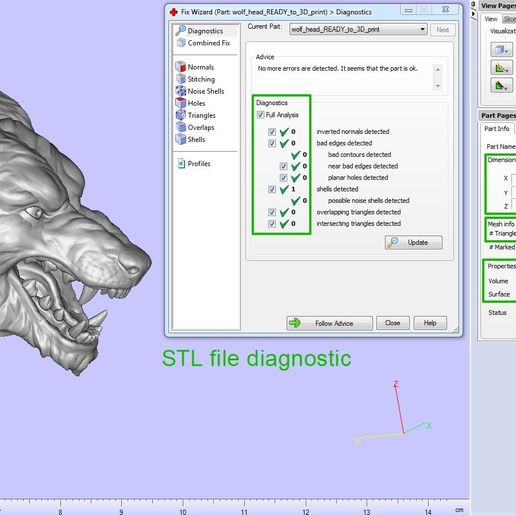Select the Noise Shells entry text
This screenshot has height=516, width=516.
[x=206, y=91]
